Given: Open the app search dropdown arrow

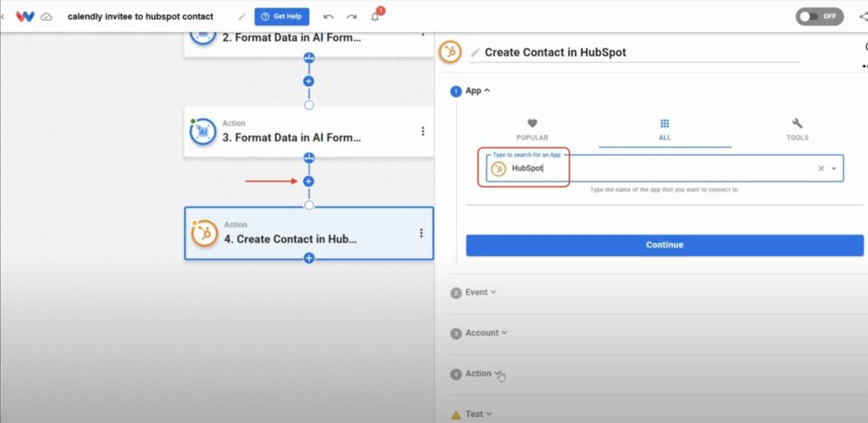Looking at the screenshot, I should pos(834,169).
